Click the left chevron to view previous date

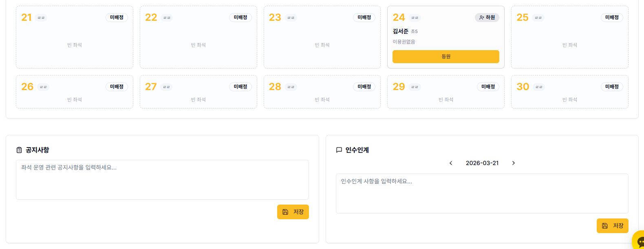coord(451,163)
